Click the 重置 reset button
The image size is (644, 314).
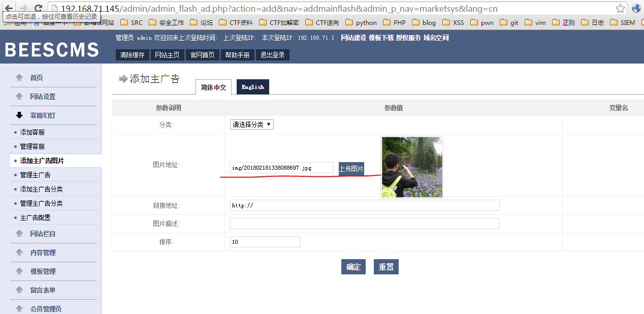tap(386, 267)
